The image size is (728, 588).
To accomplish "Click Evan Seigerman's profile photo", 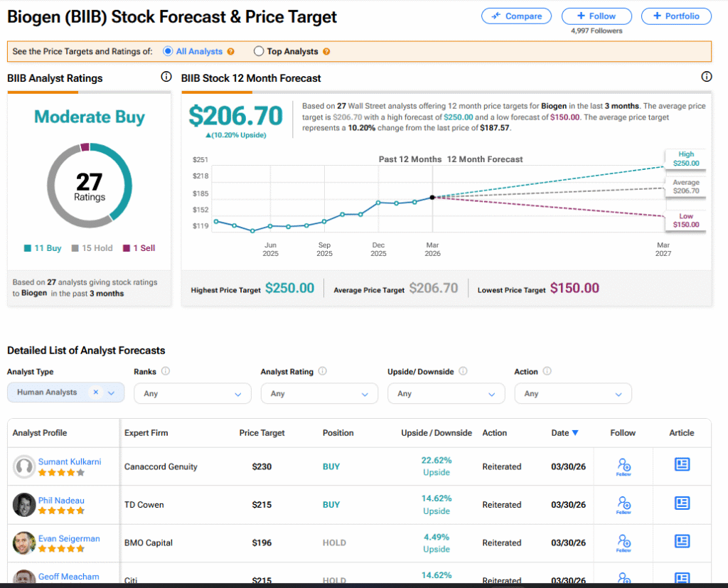I will point(24,543).
